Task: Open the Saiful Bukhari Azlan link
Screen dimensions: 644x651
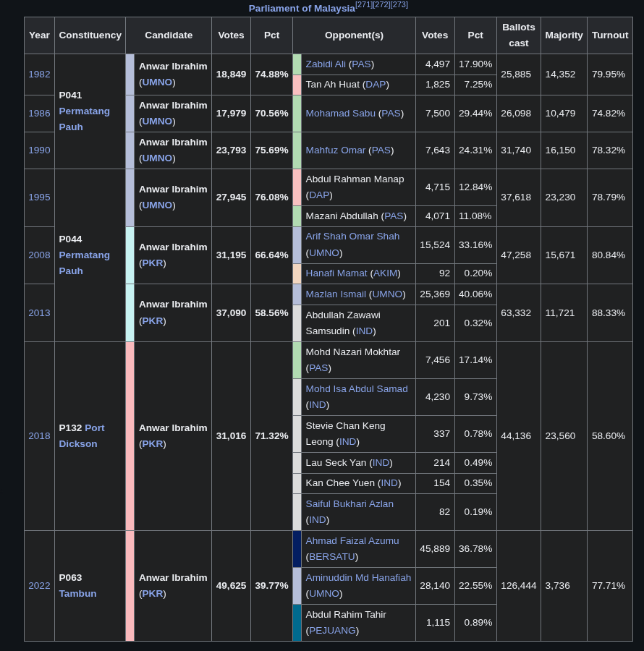Action: (x=349, y=504)
